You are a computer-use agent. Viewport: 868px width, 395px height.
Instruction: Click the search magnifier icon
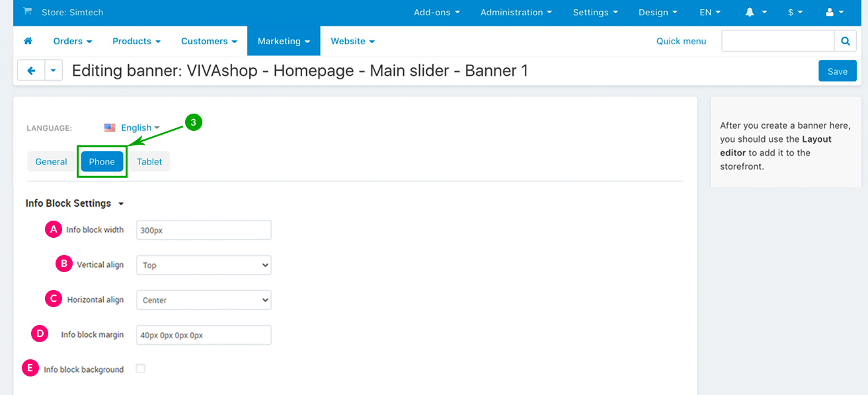coord(845,41)
